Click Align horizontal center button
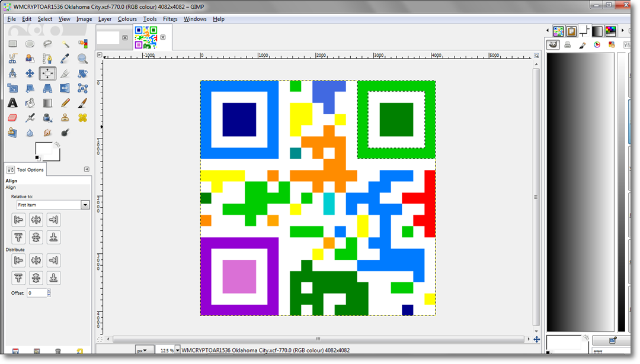The width and height of the screenshot is (640, 364). [x=36, y=220]
